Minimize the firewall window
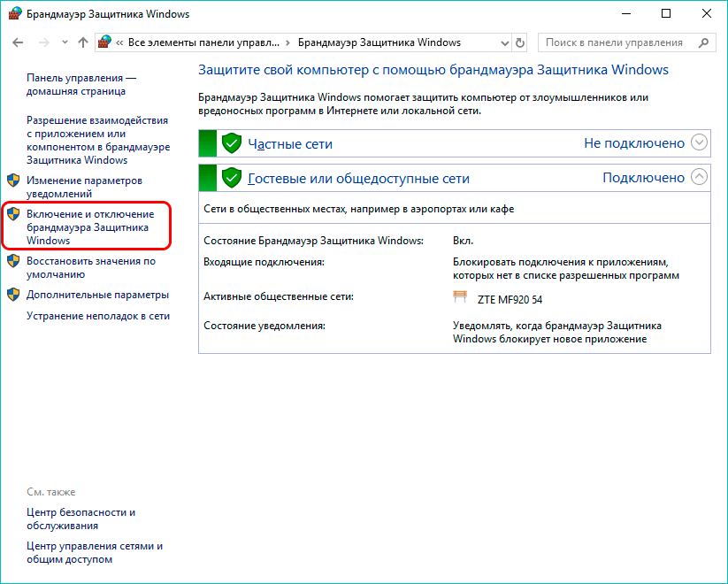Viewport: 728px width, 584px height. point(626,14)
